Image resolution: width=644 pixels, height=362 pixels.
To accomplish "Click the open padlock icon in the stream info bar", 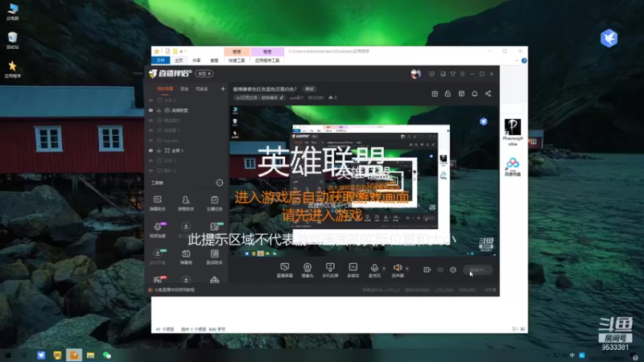I will [x=448, y=93].
